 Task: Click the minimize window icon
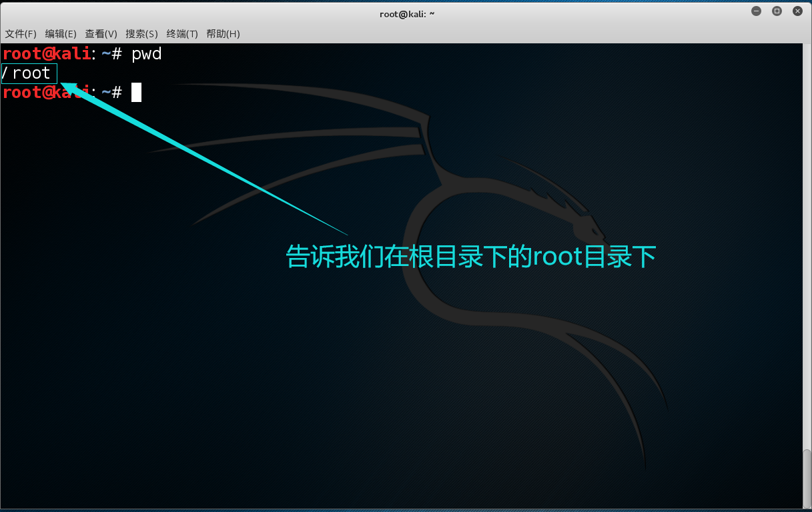click(755, 11)
